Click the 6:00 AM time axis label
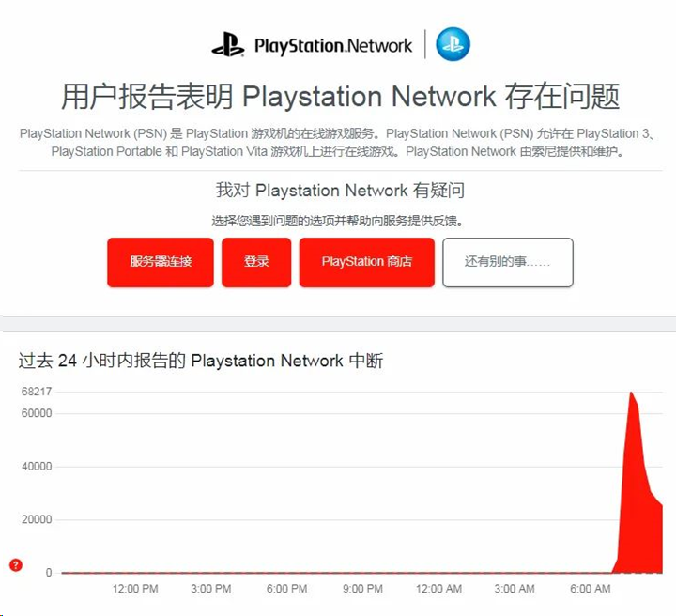 590,589
